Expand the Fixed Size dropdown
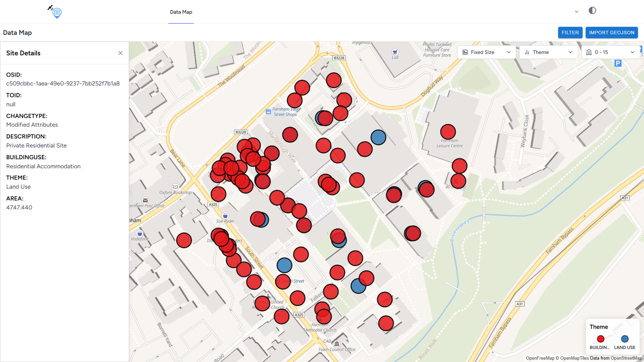The width and height of the screenshot is (644, 362). click(x=486, y=52)
